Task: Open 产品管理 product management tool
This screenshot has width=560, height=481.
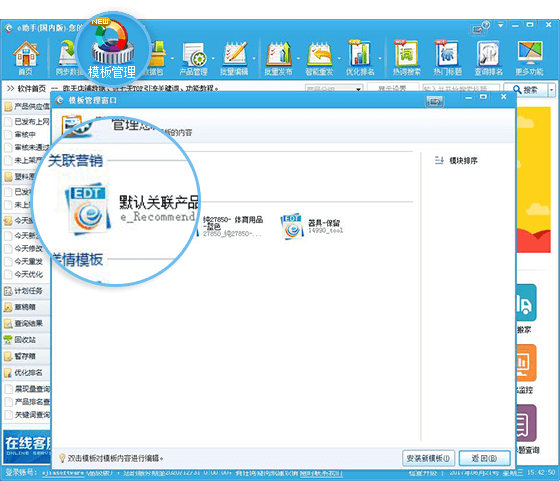Action: (x=193, y=59)
